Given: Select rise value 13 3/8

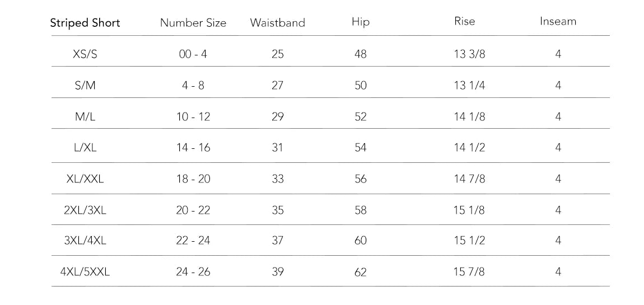Looking at the screenshot, I should 469,54.
